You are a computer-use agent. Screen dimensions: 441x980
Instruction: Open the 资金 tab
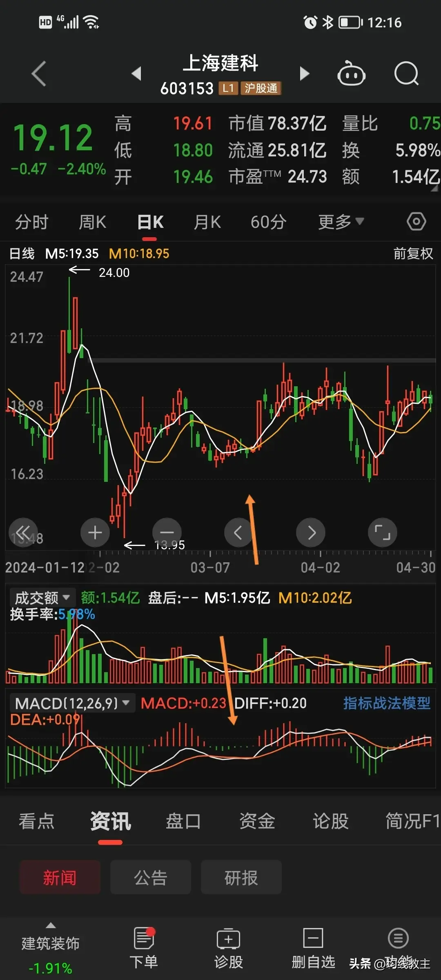257,821
